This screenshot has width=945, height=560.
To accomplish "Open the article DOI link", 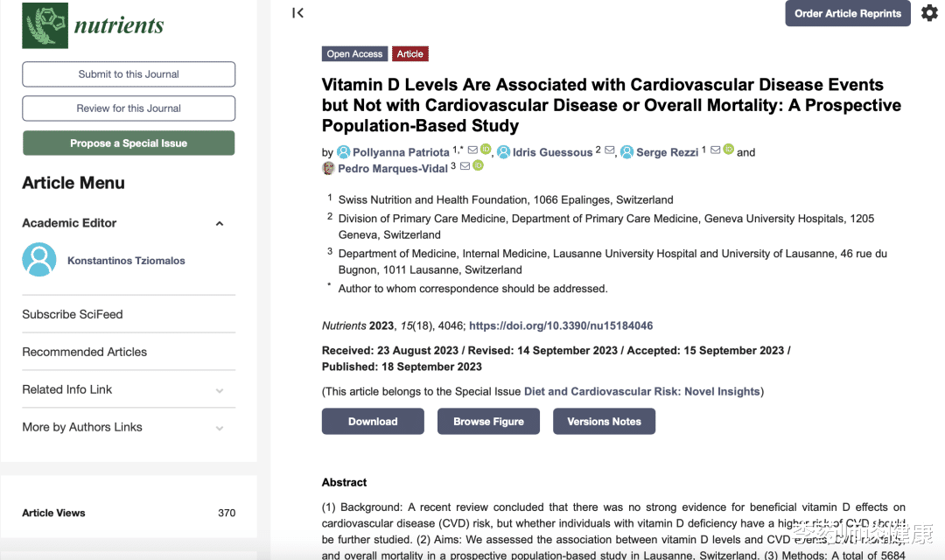I will (x=561, y=325).
